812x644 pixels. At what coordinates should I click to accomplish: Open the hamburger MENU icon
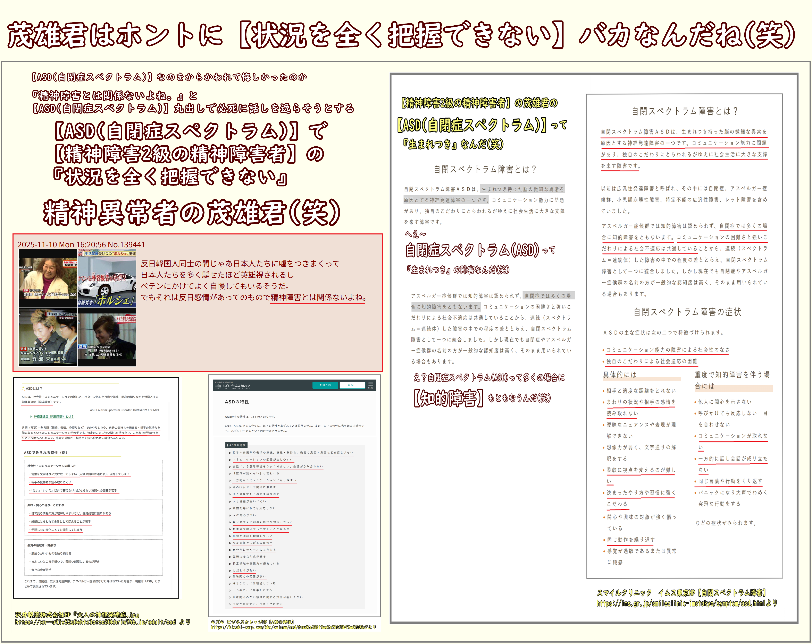371,385
